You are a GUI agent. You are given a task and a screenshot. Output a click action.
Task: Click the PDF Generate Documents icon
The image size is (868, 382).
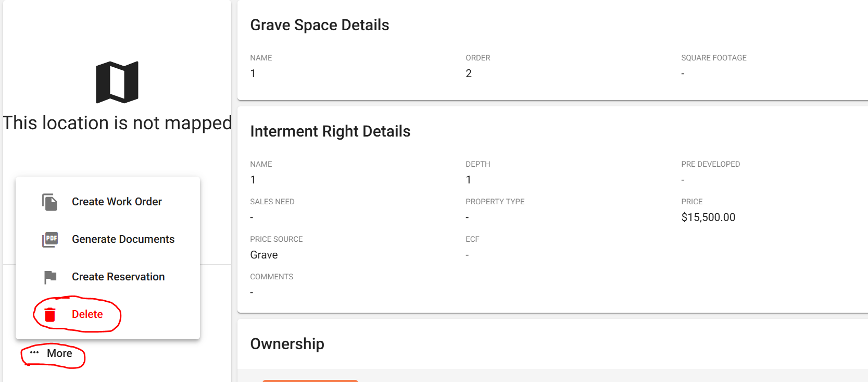pyautogui.click(x=50, y=239)
